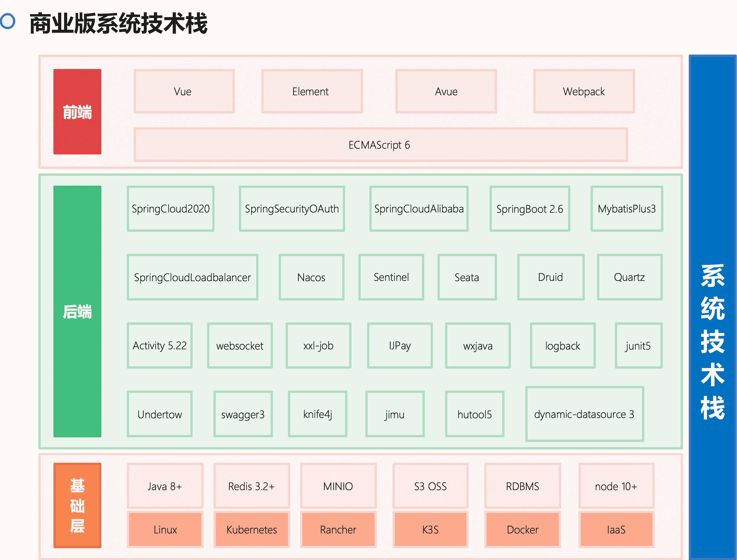Screen dimensions: 737x560
Task: Click the blue circle bullet beside title
Action: (7, 21)
